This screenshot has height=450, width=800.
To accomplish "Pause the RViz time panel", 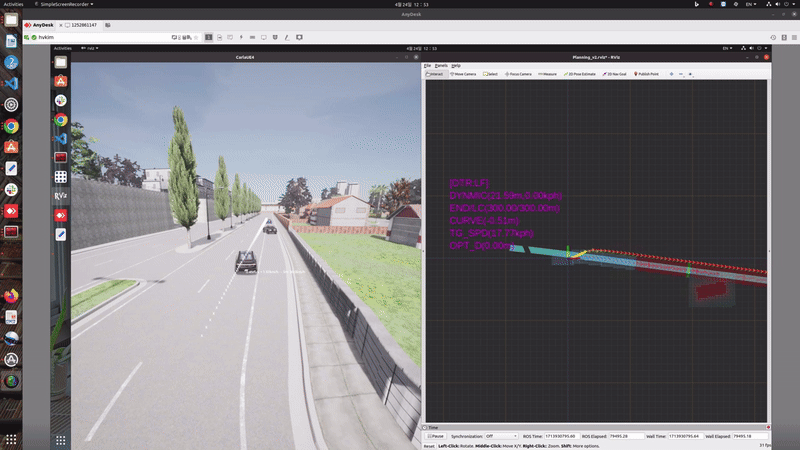I will coord(436,436).
